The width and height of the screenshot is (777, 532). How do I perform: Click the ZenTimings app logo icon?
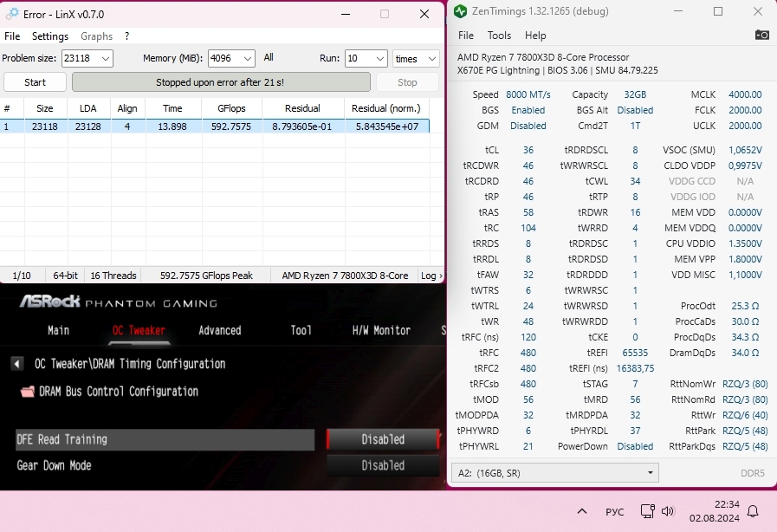coord(460,11)
